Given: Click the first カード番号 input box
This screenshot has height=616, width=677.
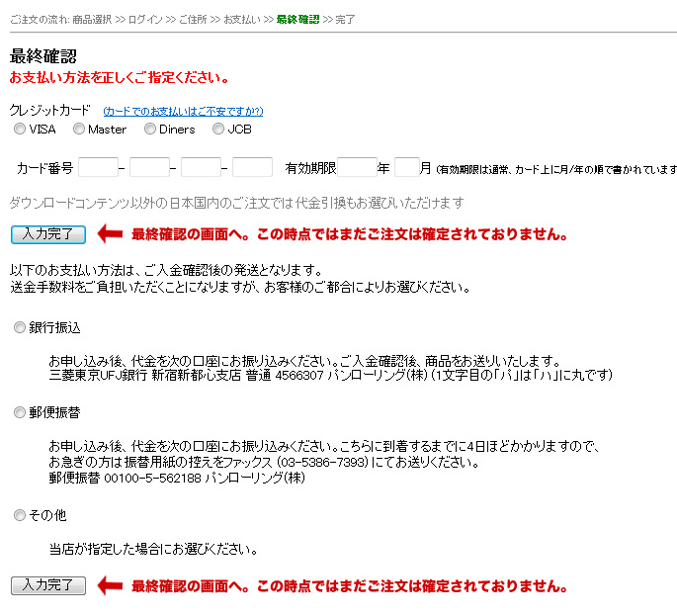Looking at the screenshot, I should coord(98,168).
